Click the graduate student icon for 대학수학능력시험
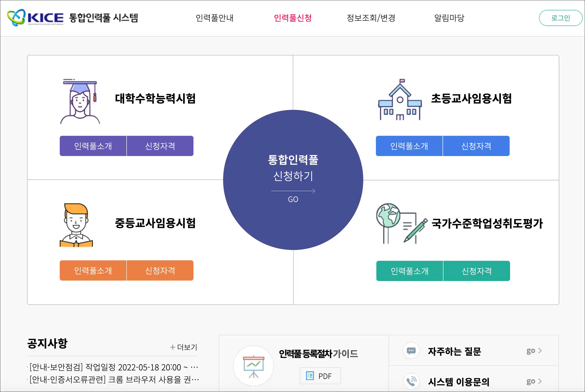This screenshot has height=392, width=585. (80, 101)
